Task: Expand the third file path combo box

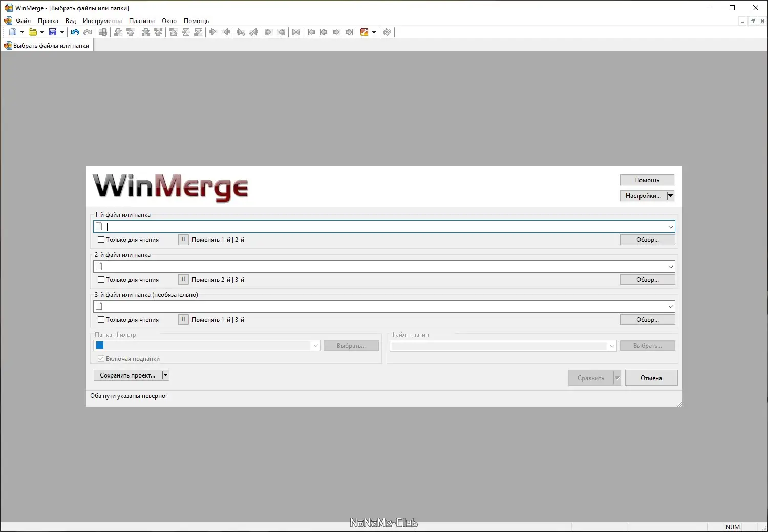Action: tap(670, 306)
